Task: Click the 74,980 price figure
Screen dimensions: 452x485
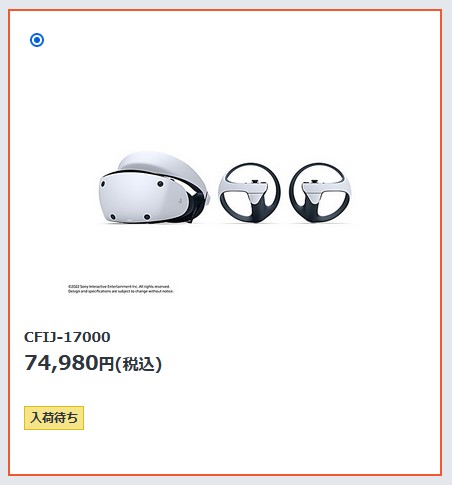Action: coord(61,363)
